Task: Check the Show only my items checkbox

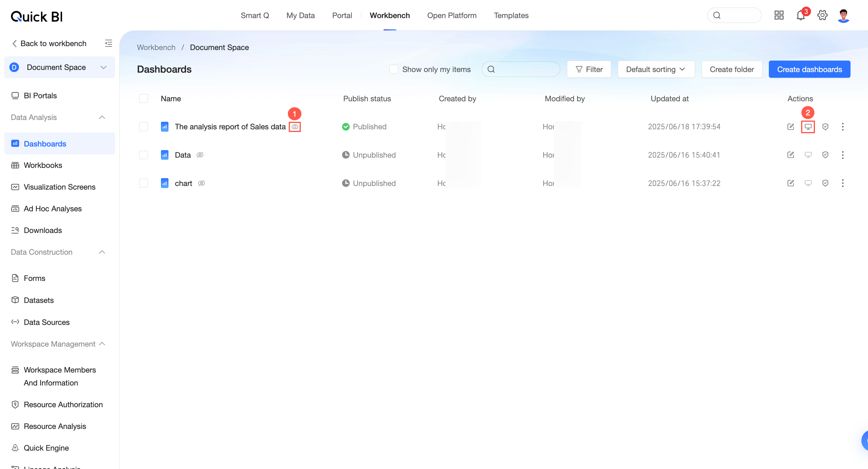Action: pyautogui.click(x=394, y=69)
